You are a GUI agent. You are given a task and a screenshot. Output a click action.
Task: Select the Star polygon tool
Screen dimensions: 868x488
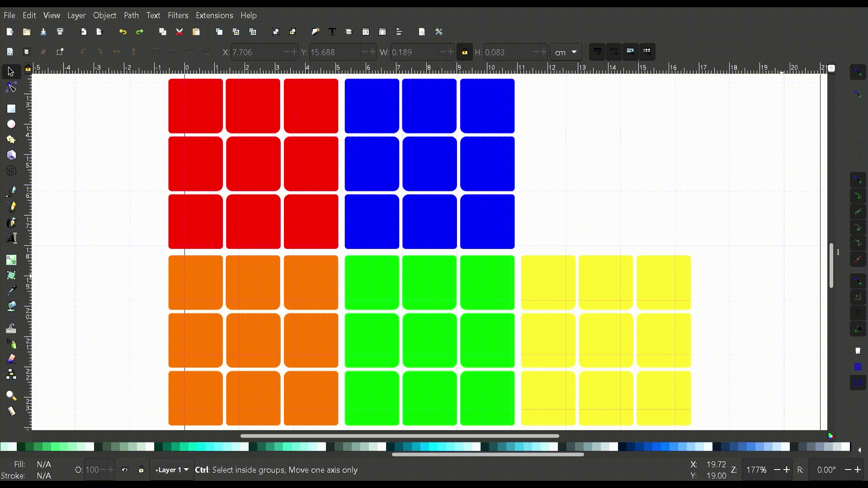point(11,139)
